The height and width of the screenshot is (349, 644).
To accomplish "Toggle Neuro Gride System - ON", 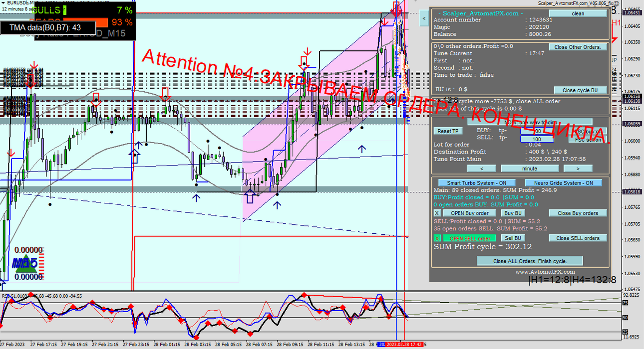I will pyautogui.click(x=564, y=183).
